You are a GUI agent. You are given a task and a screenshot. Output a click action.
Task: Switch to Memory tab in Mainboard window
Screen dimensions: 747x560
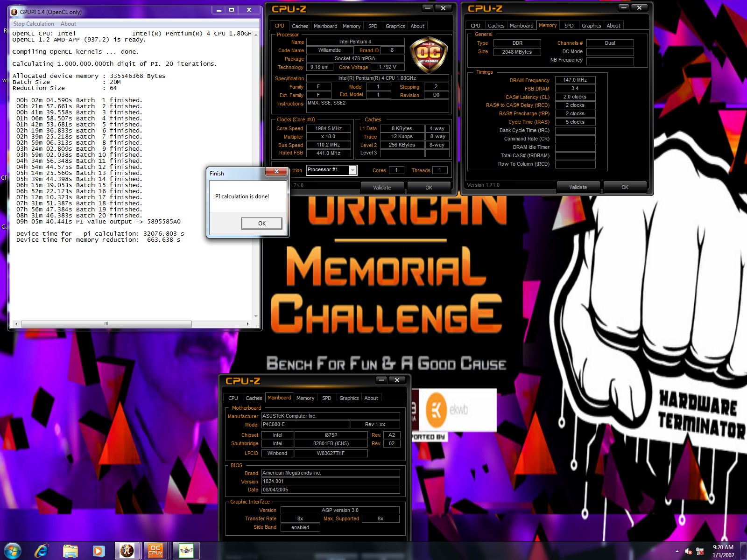tap(305, 398)
